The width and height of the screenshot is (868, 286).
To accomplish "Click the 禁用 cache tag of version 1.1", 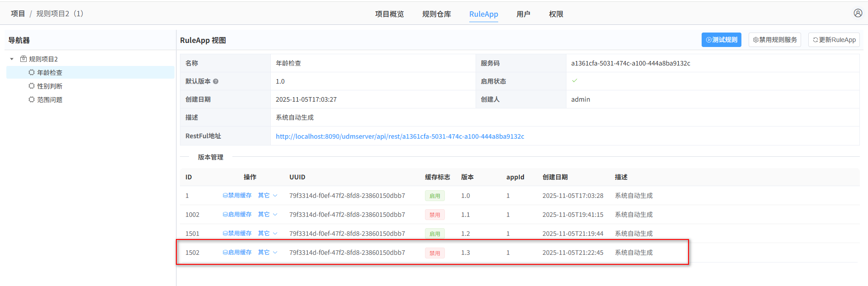I will (x=434, y=215).
